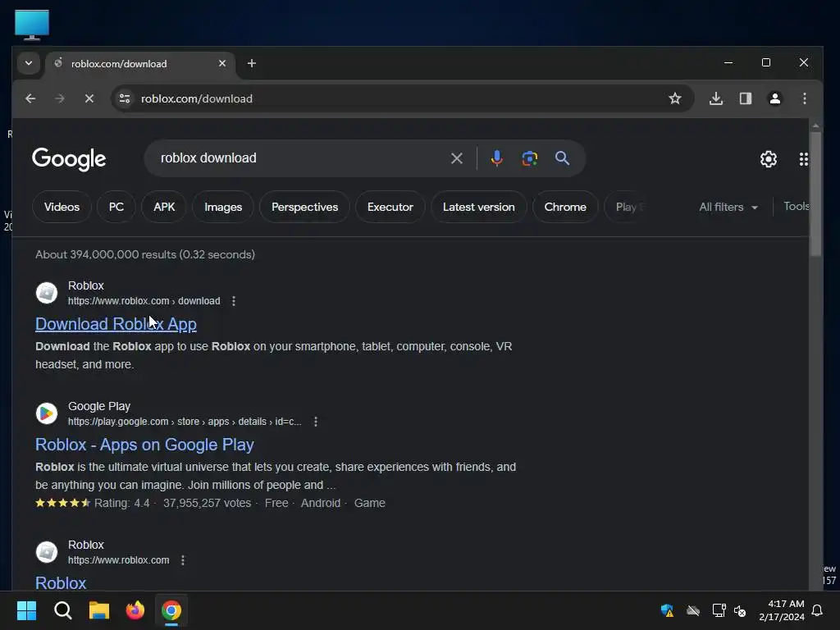Click the Chrome taskbar icon
The width and height of the screenshot is (840, 630).
coord(171,610)
